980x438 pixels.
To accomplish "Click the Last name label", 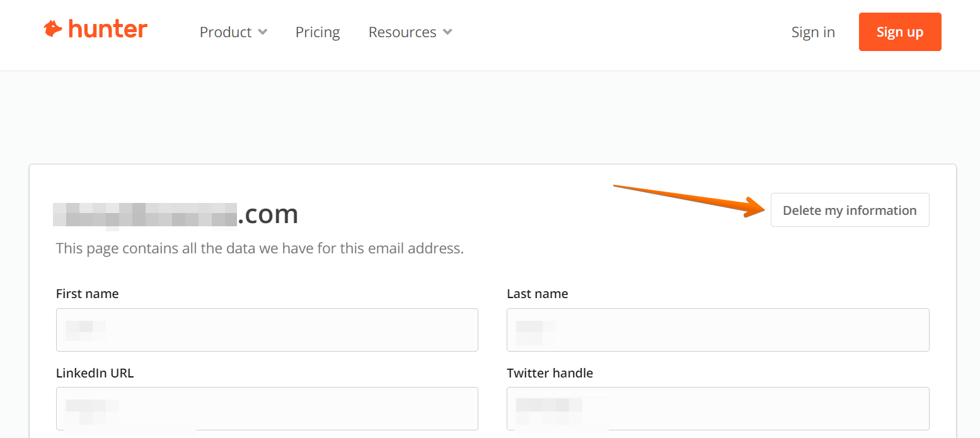I will point(538,294).
